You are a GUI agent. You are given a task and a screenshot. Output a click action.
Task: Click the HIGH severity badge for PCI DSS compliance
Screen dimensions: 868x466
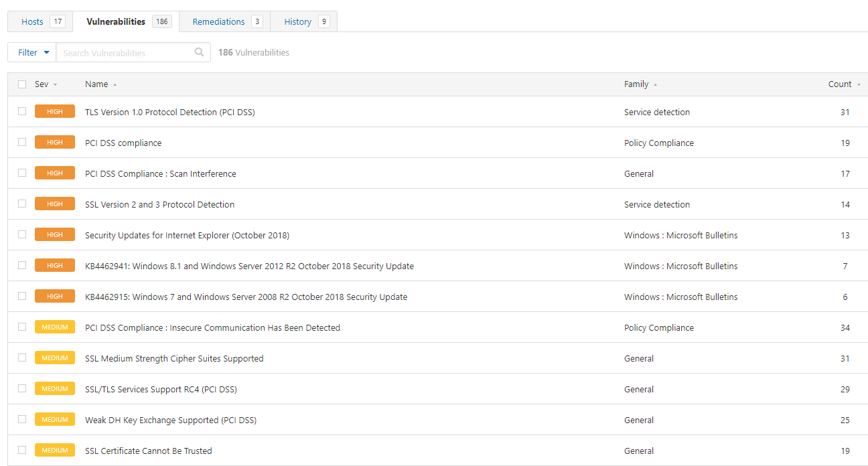(x=55, y=143)
